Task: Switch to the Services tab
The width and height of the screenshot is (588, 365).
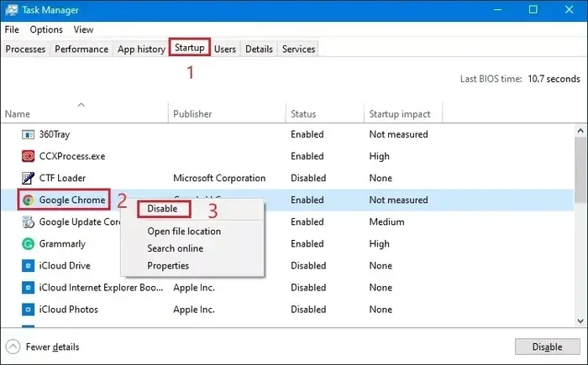Action: [298, 50]
